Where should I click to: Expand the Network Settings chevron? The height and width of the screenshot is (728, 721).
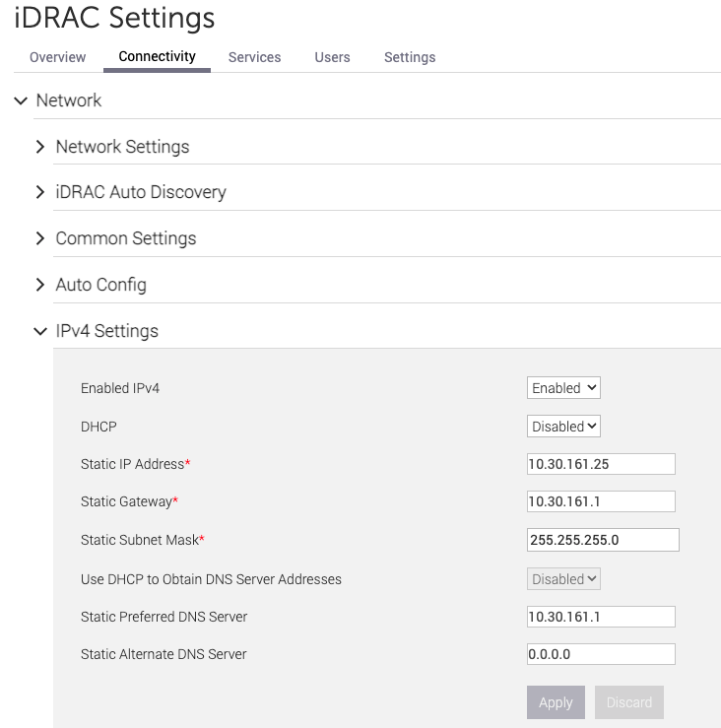[x=40, y=147]
